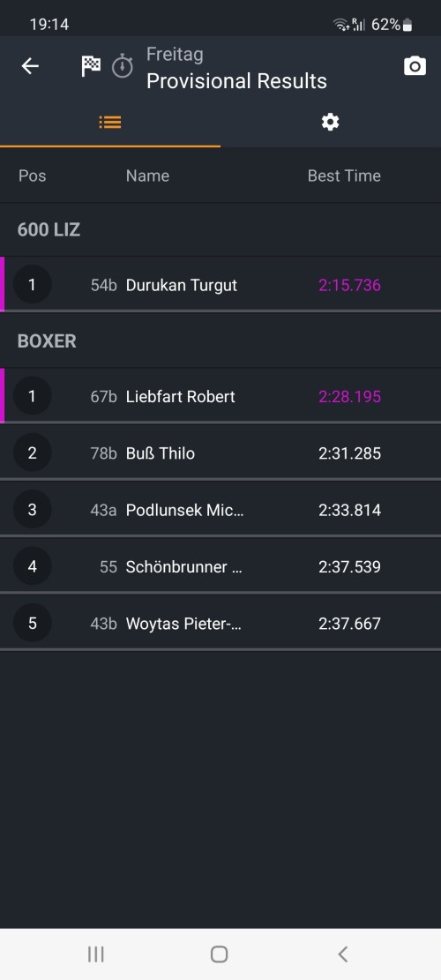Select the Durukan Turgut result row
The height and width of the screenshot is (980, 441).
point(220,285)
